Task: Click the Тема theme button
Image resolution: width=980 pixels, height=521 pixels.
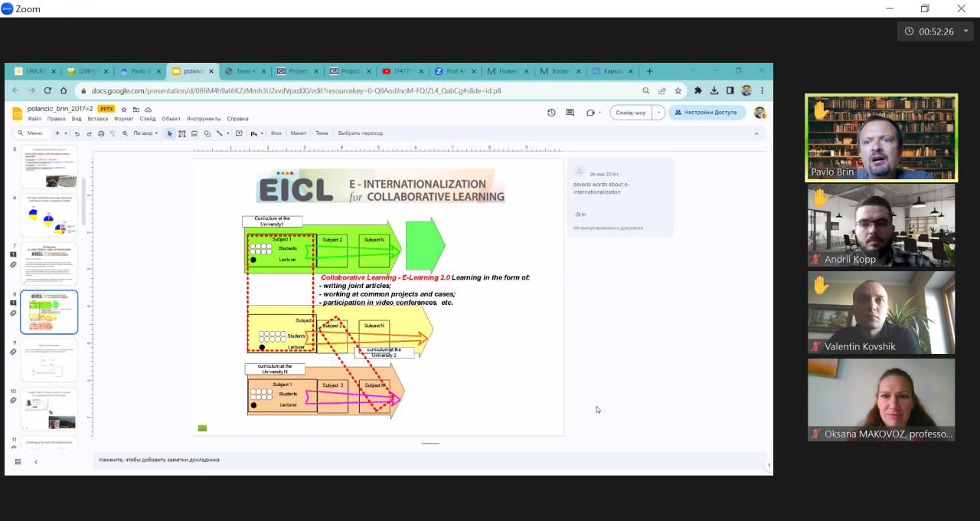Action: [322, 133]
